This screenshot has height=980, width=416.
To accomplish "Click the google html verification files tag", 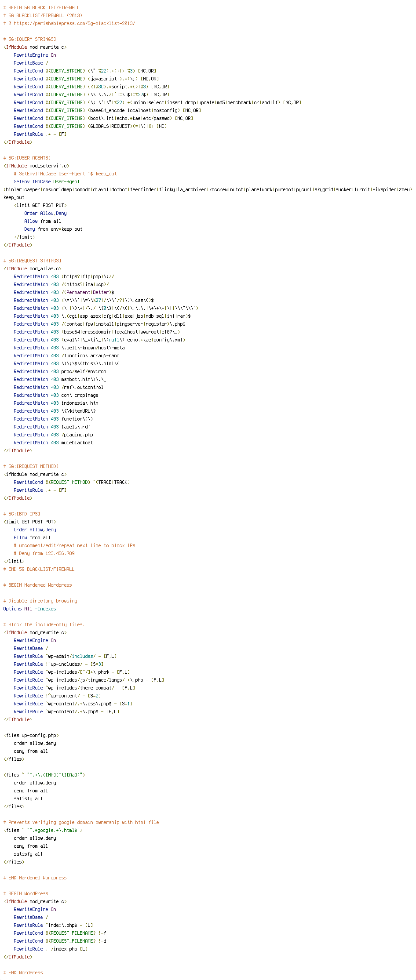I will [x=43, y=830].
